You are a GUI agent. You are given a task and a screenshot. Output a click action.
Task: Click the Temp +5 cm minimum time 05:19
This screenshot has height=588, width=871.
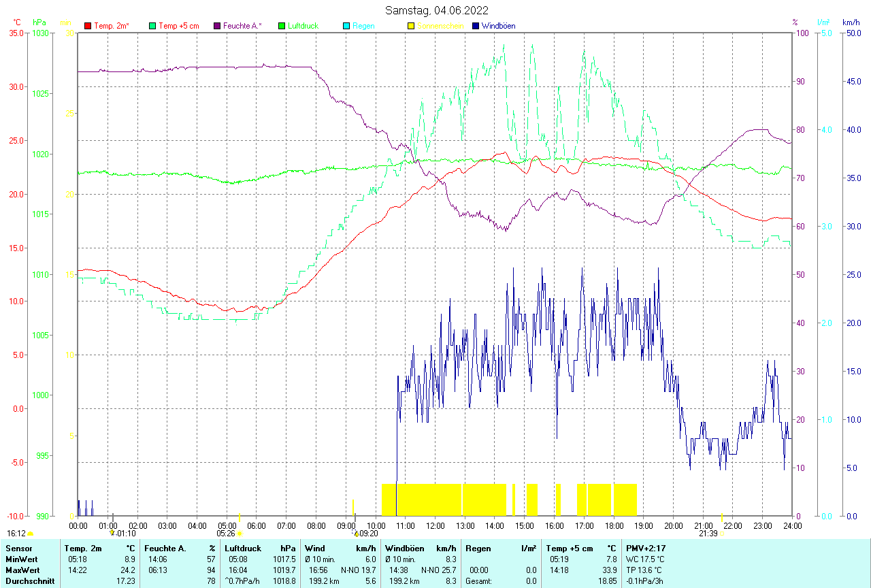[559, 559]
